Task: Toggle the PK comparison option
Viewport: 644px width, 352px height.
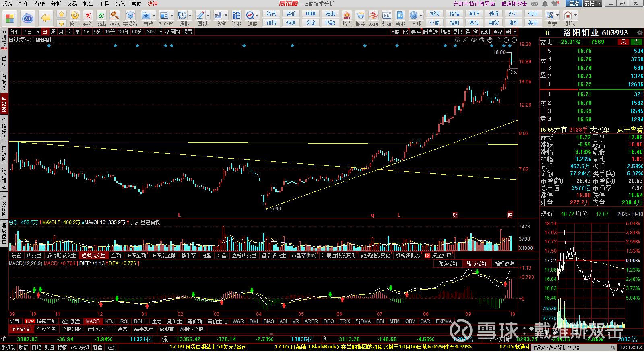Action: tap(405, 32)
